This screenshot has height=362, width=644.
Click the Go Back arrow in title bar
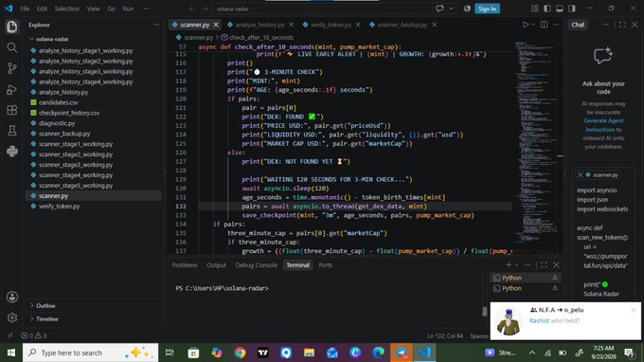[192, 9]
